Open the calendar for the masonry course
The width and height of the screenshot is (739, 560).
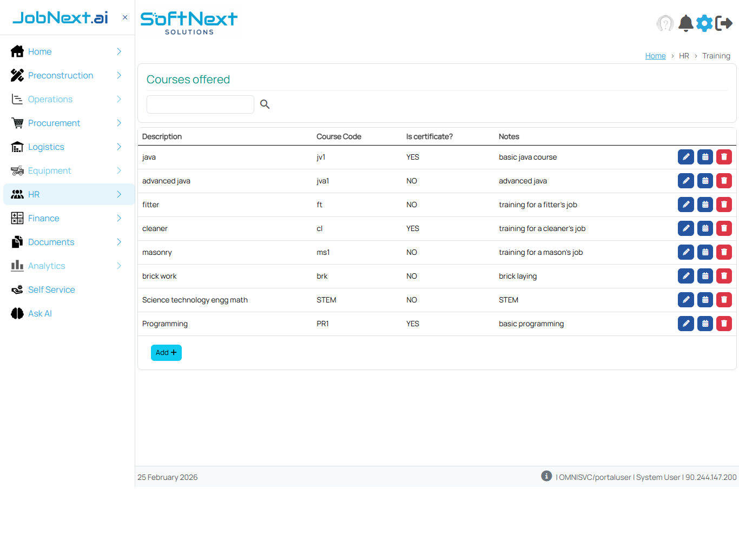pyautogui.click(x=705, y=252)
